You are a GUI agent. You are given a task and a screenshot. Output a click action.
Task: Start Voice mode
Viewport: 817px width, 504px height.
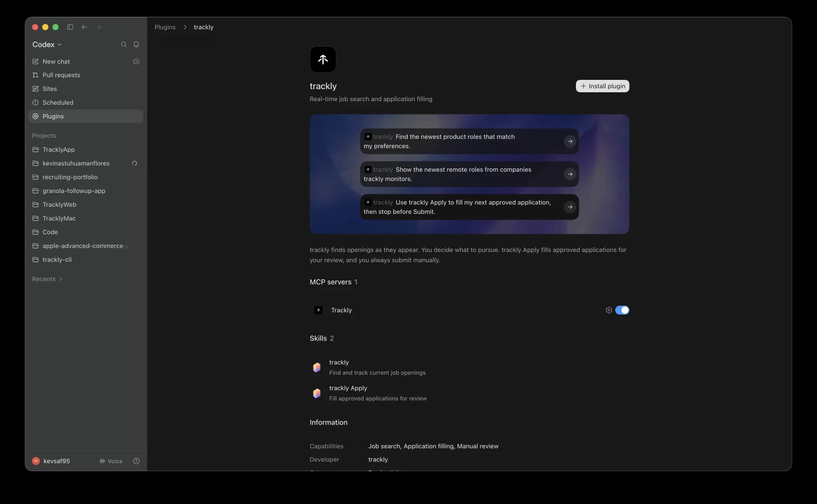tap(111, 461)
